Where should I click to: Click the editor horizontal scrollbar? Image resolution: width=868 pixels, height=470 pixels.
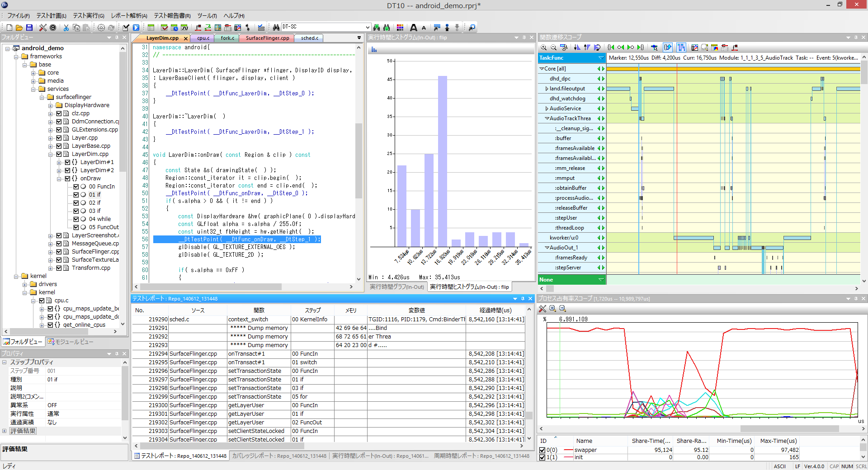coord(211,287)
